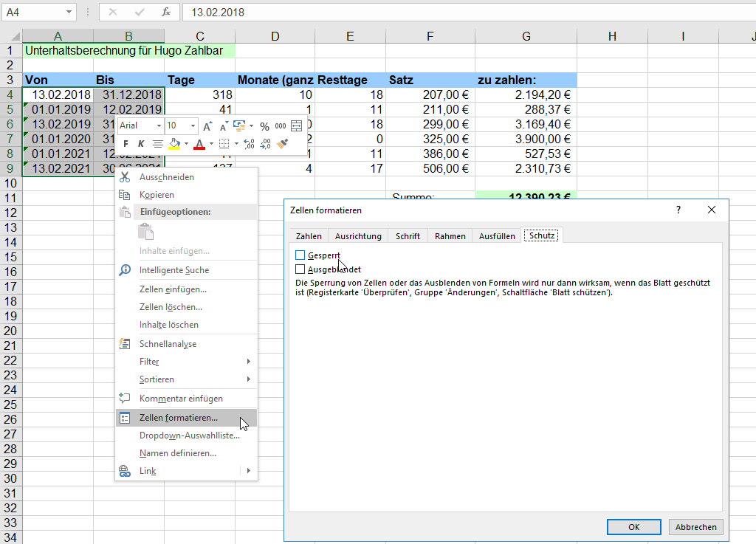Click into the formula bar showing 13.02.2018
This screenshot has width=756, height=544.
pyautogui.click(x=443, y=12)
